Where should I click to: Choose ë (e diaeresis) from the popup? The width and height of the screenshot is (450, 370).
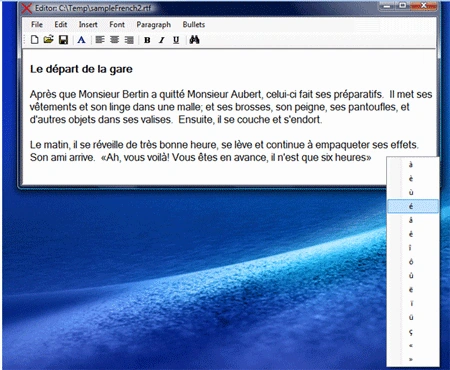[x=413, y=290]
